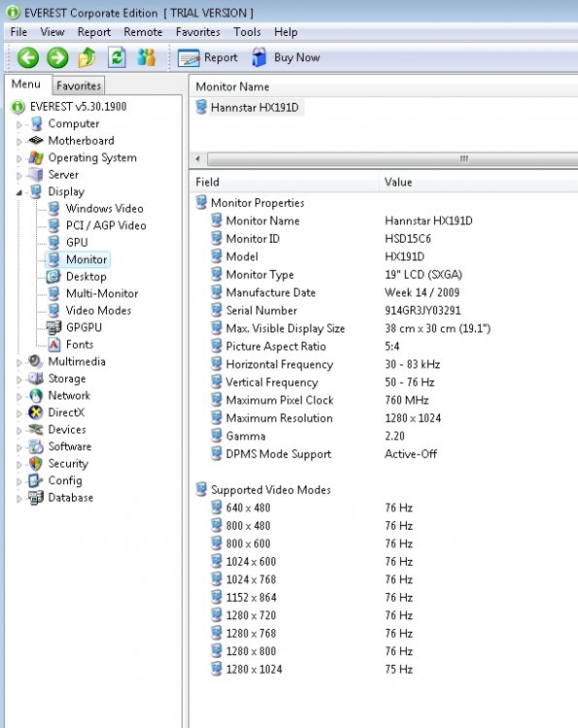The image size is (578, 728).
Task: Expand the Storage tree node
Action: click(19, 380)
